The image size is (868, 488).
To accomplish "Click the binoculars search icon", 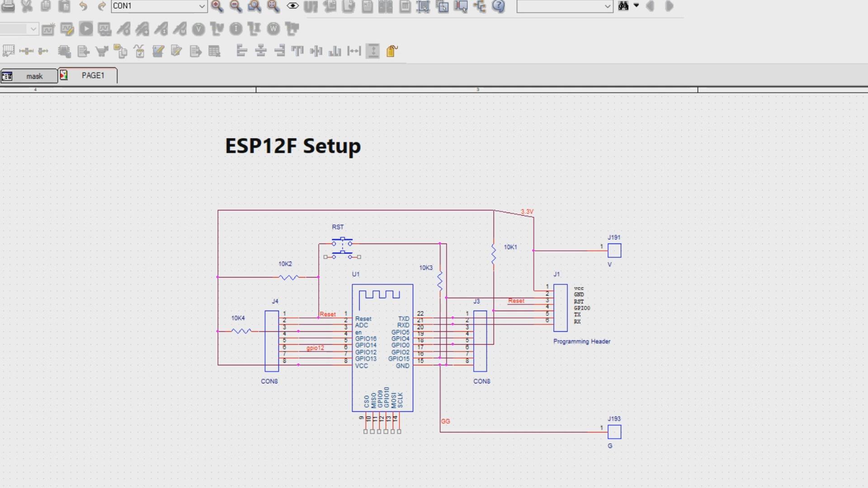I will point(623,6).
